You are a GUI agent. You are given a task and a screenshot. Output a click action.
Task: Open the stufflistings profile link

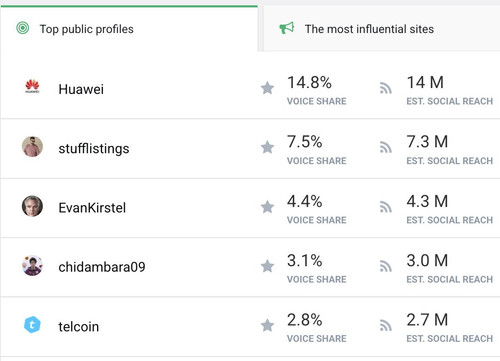tap(94, 148)
